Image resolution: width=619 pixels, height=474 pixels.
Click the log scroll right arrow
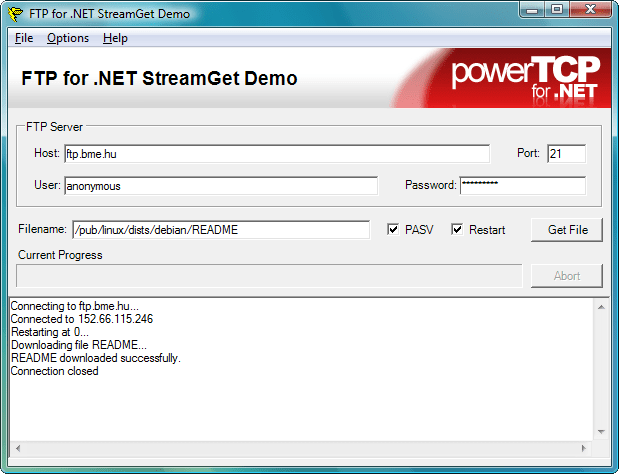(584, 448)
